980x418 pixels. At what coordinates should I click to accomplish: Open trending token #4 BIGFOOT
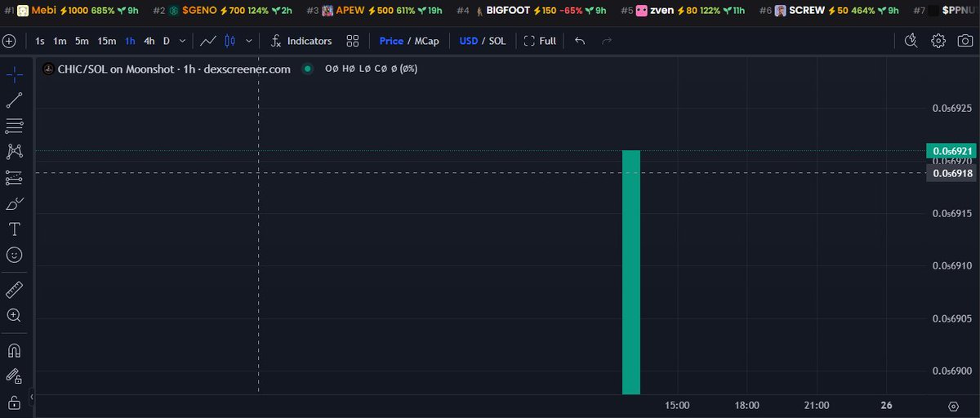(532, 11)
